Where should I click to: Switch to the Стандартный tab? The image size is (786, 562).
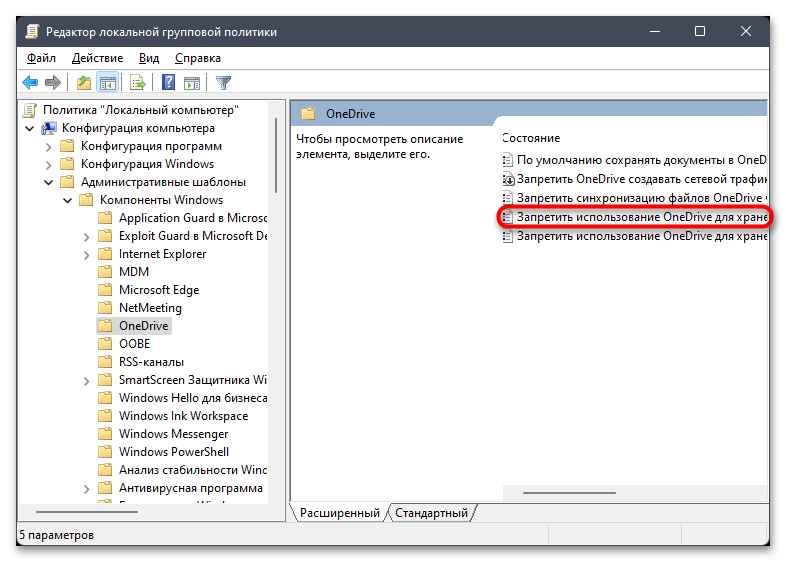click(x=431, y=513)
